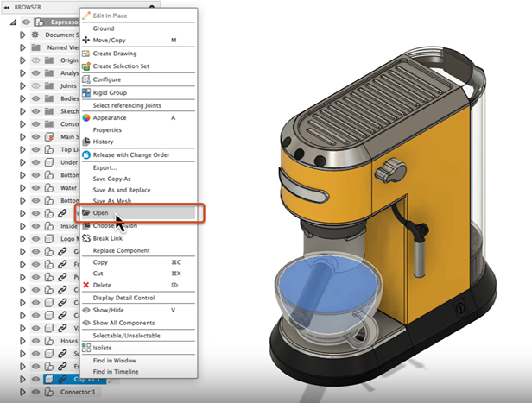Expand the Origin folder
532x403 pixels.
click(22, 60)
